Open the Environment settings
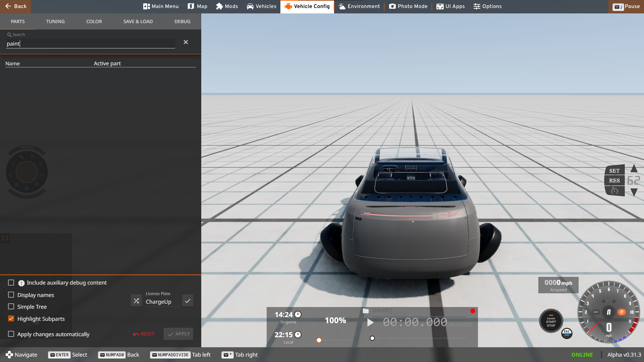 359,6
